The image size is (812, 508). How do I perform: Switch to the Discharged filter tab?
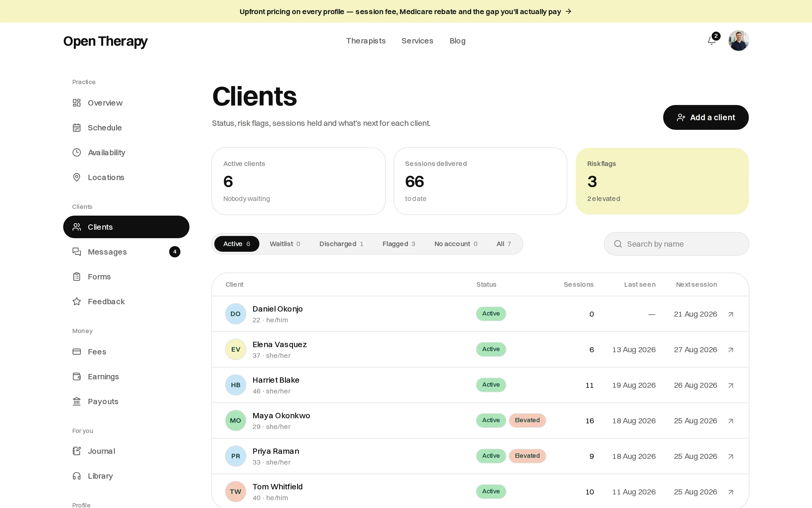coord(341,244)
